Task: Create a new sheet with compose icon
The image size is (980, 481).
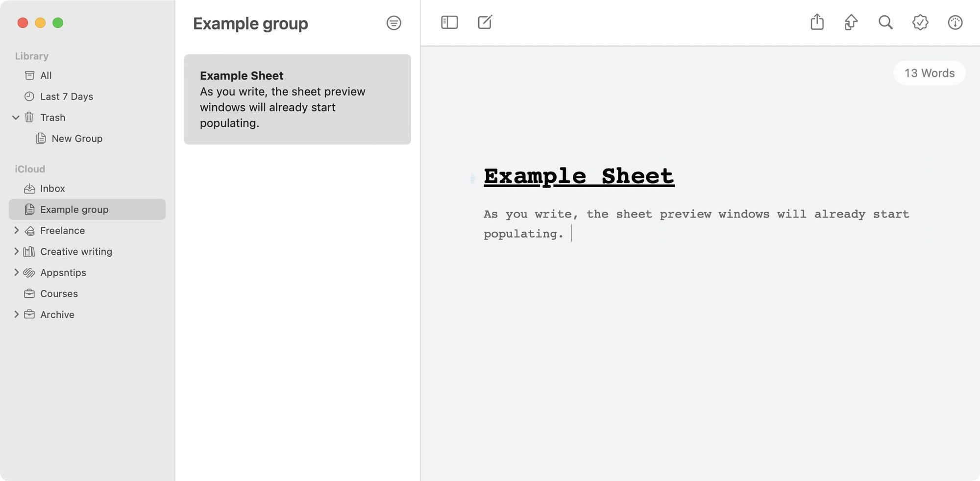Action: (485, 23)
